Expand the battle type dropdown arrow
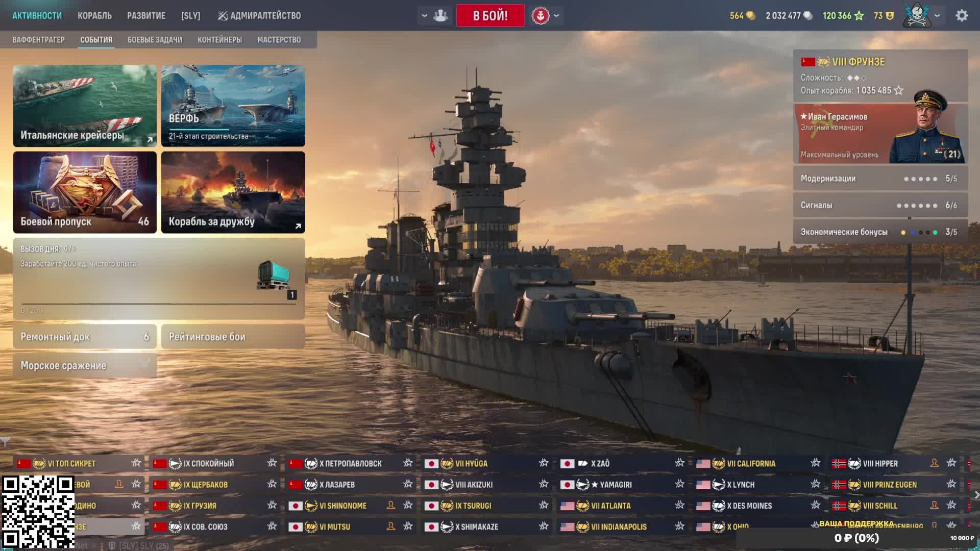 click(x=556, y=16)
